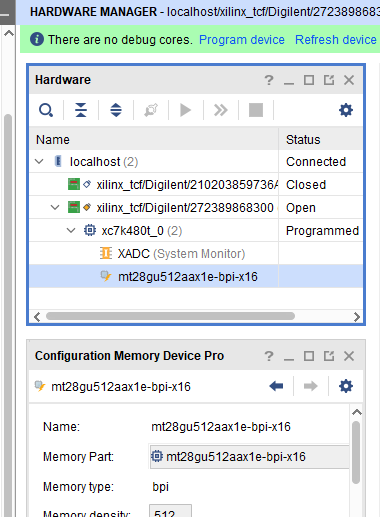The image size is (380, 517).
Task: Click the properties scrollbar up arrow
Action: tap(357, 412)
